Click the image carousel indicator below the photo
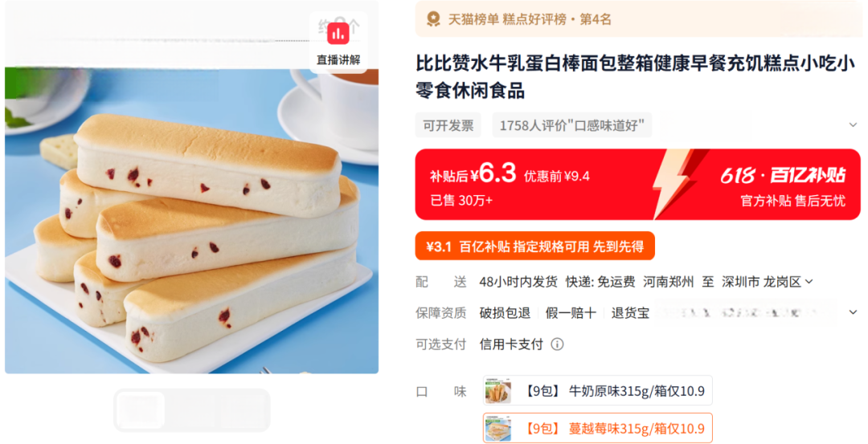This screenshot has width=868, height=444. click(x=192, y=410)
